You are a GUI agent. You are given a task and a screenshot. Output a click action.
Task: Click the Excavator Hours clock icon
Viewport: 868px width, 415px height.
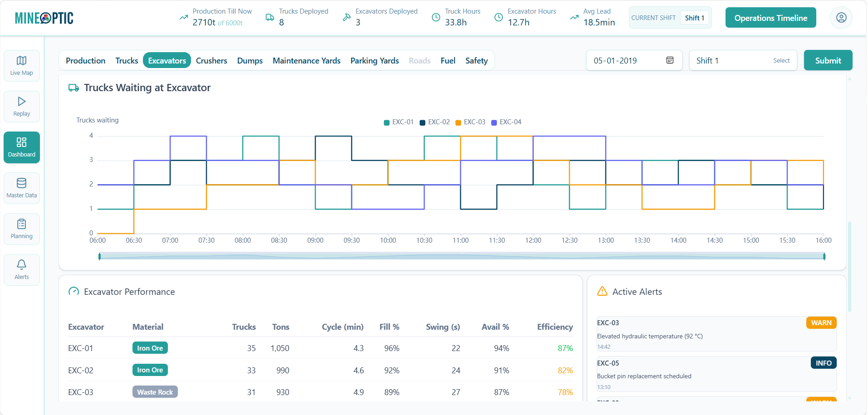coord(499,18)
